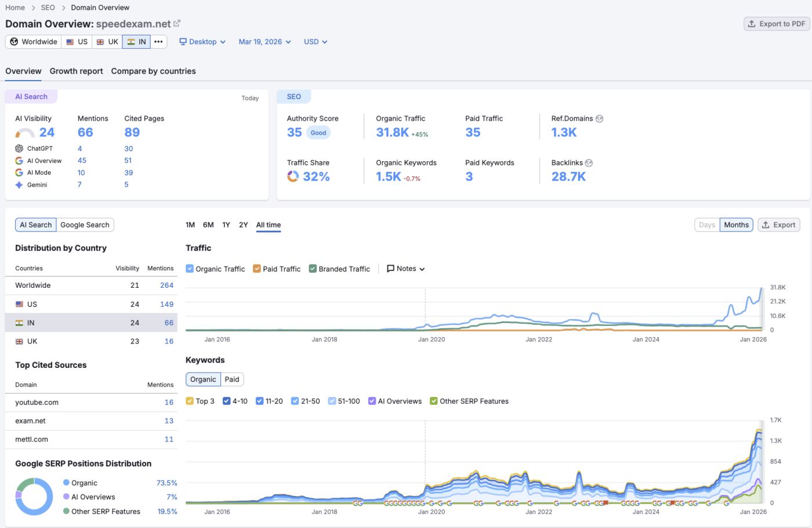This screenshot has width=812, height=528.
Task: Toggle AI Overviews keywords checkbox
Action: [372, 401]
